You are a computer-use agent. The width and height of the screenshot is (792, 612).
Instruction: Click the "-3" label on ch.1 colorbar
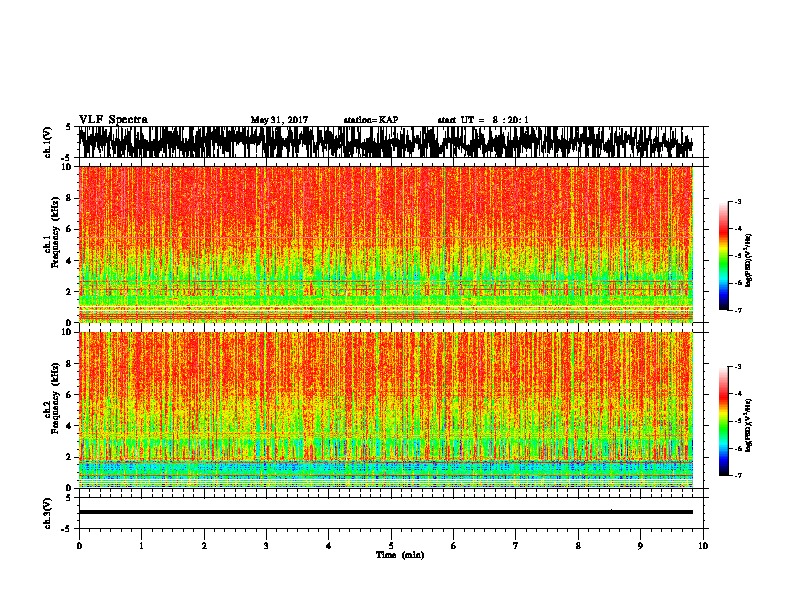(x=737, y=201)
